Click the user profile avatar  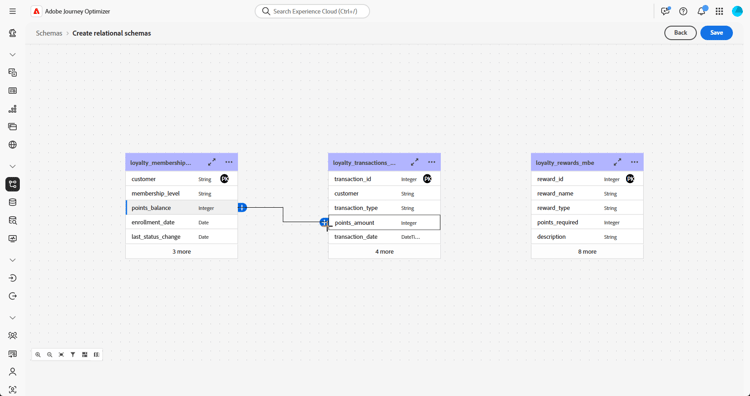tap(737, 11)
